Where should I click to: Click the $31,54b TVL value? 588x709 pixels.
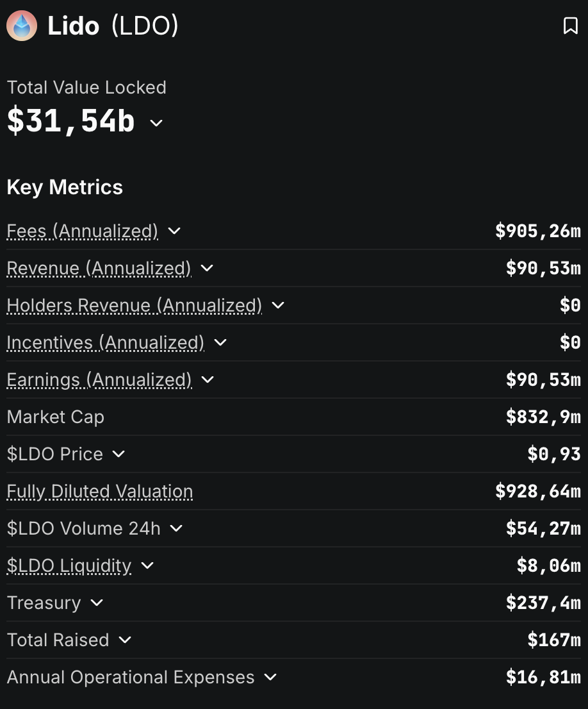pyautogui.click(x=70, y=121)
